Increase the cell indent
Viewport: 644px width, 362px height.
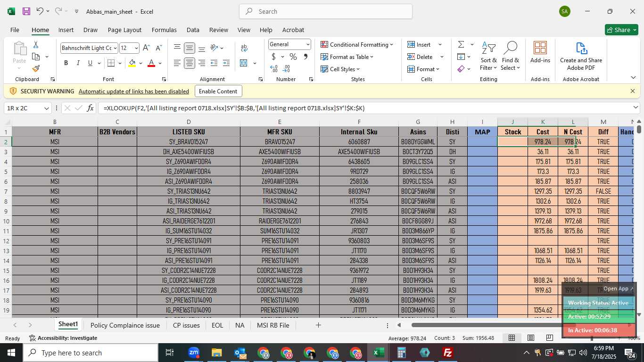pos(226,63)
